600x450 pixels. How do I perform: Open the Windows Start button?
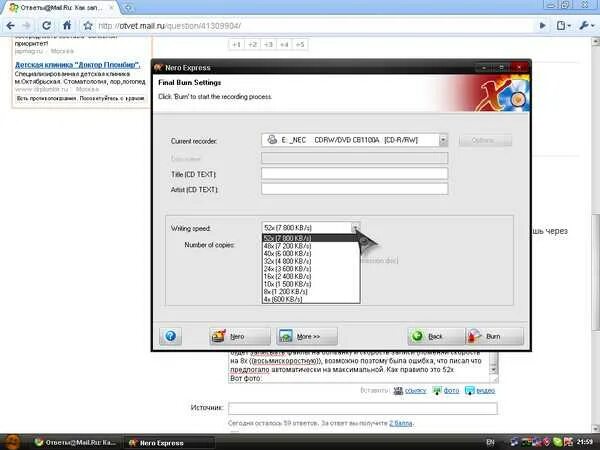(13, 442)
